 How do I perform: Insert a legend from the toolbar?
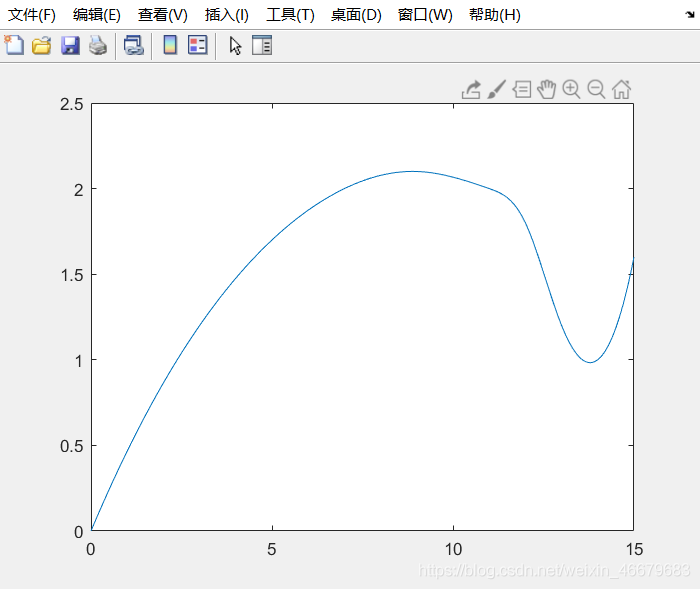pos(198,45)
